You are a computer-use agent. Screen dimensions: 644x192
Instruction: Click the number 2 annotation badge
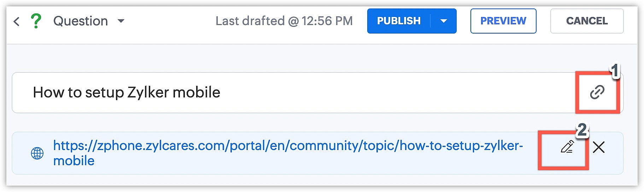(x=582, y=130)
